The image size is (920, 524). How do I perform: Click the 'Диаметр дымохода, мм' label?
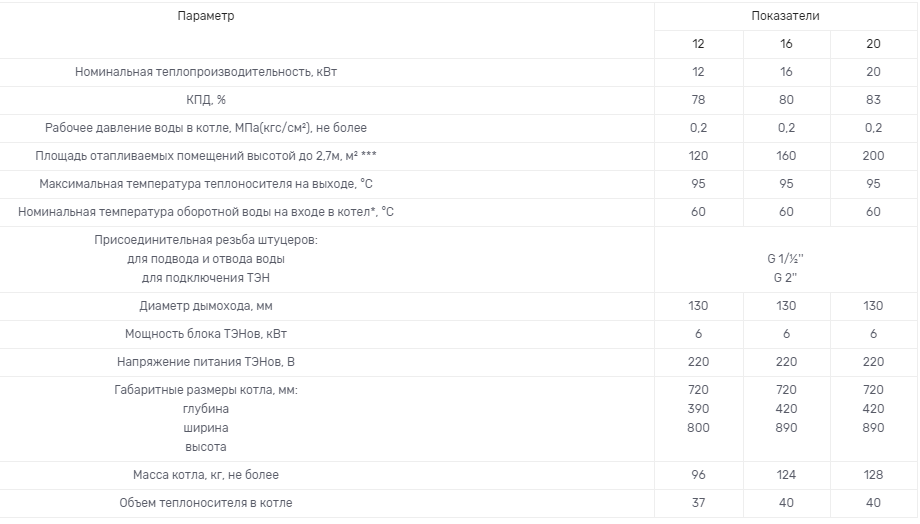(x=206, y=306)
